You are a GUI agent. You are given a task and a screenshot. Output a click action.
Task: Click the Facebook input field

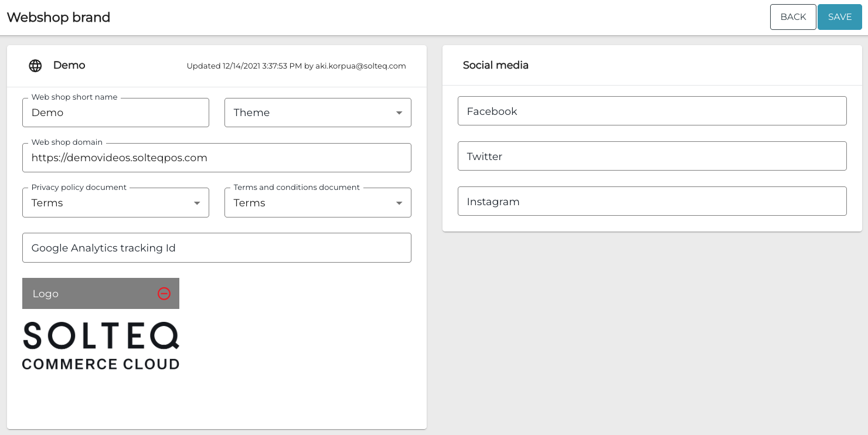(652, 111)
